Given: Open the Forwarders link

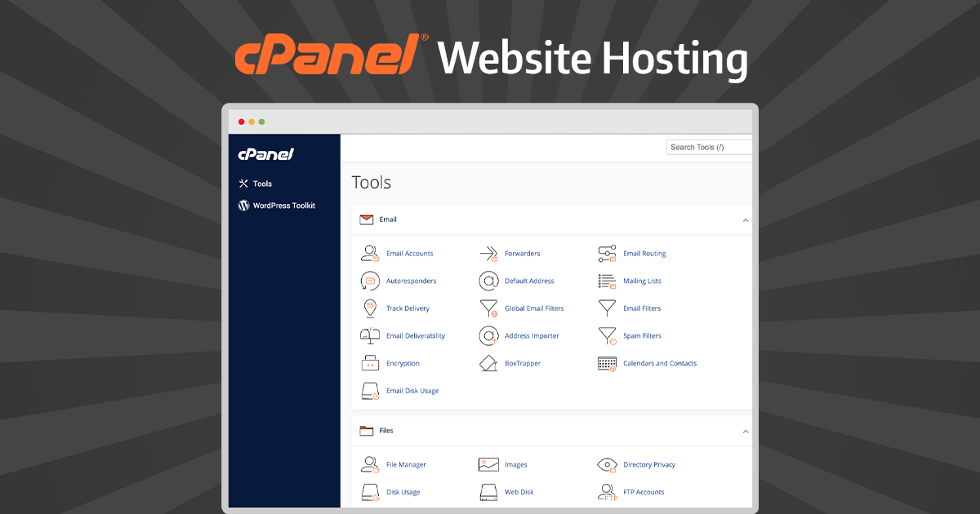Looking at the screenshot, I should tap(523, 254).
